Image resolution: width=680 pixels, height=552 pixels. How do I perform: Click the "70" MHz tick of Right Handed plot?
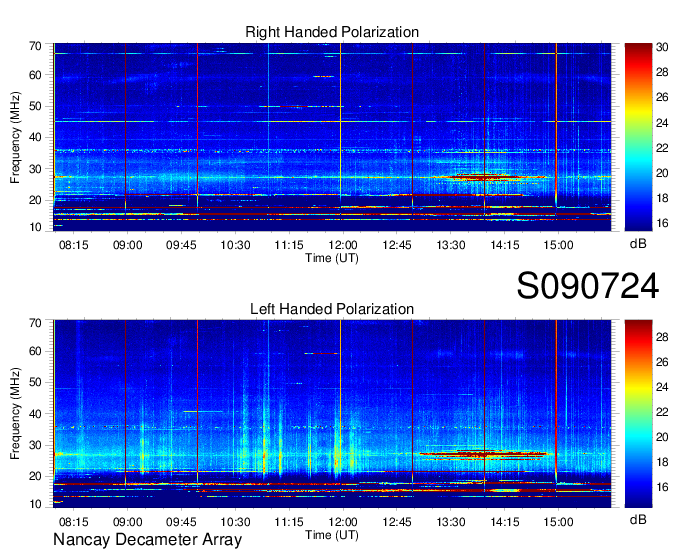[x=35, y=46]
